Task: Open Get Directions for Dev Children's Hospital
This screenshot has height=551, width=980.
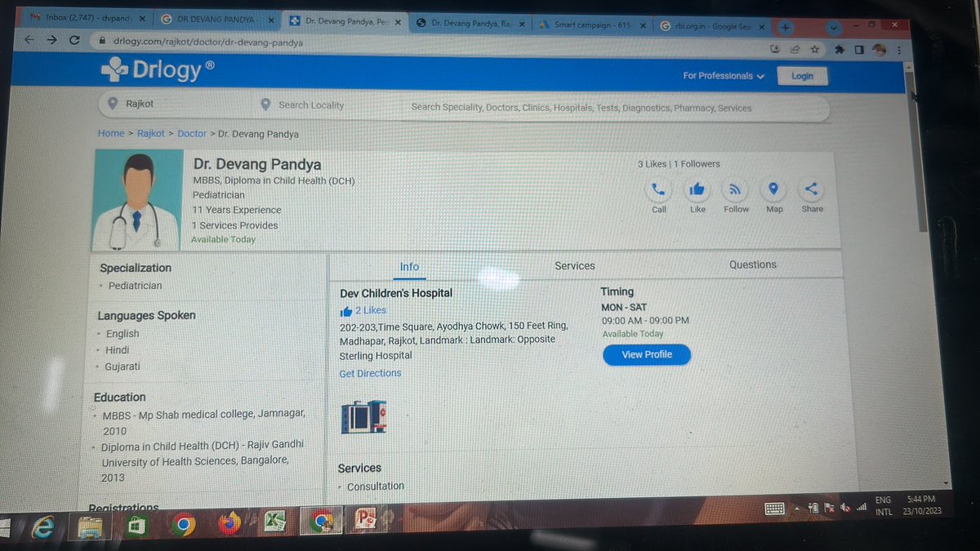Action: 370,373
